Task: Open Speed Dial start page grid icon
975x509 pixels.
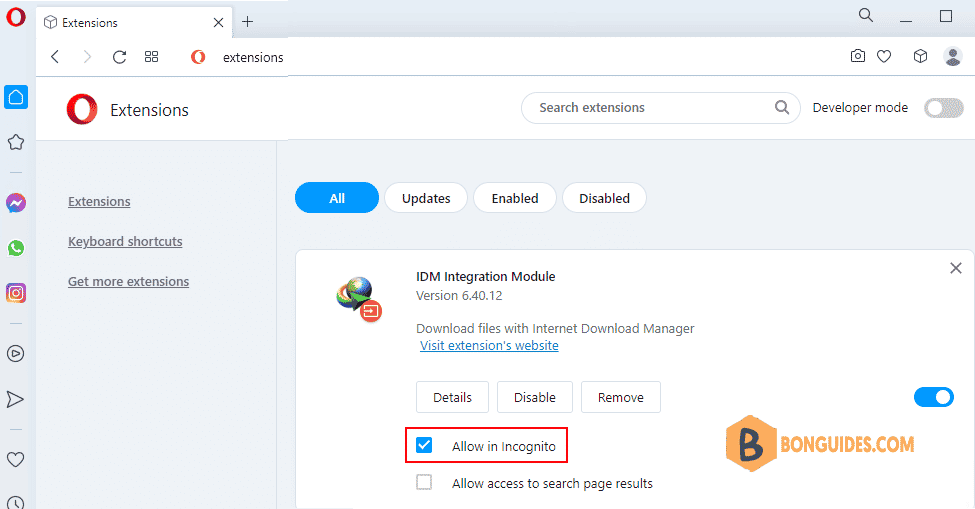Action: [151, 57]
